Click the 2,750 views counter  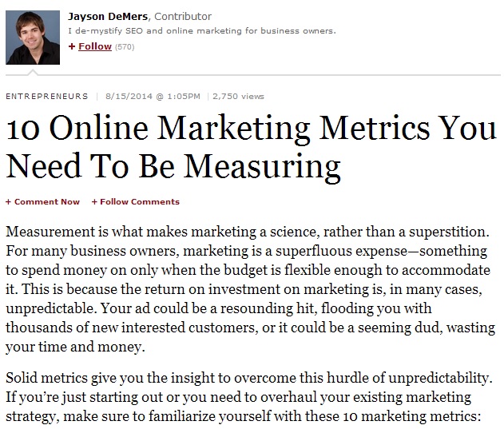238,96
